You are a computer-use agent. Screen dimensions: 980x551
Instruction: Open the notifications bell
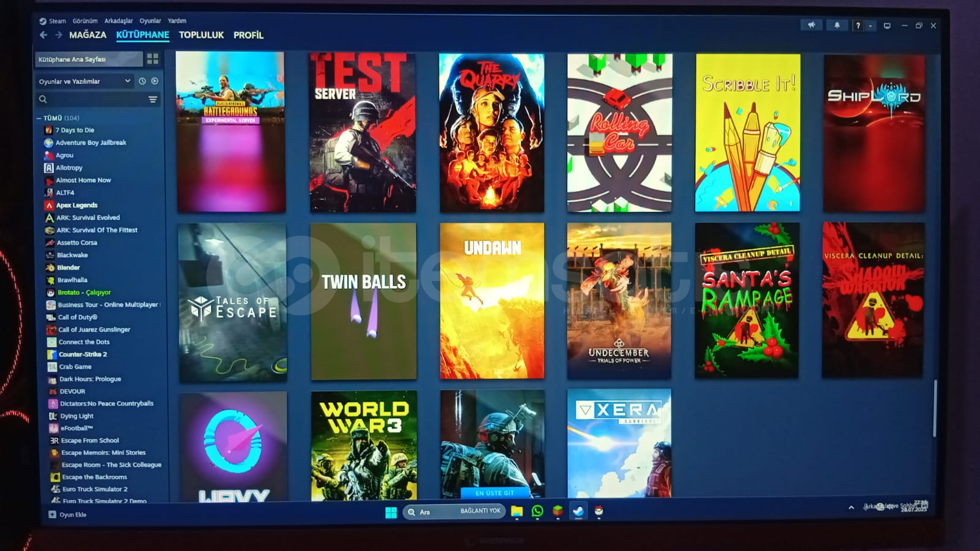pyautogui.click(x=837, y=25)
